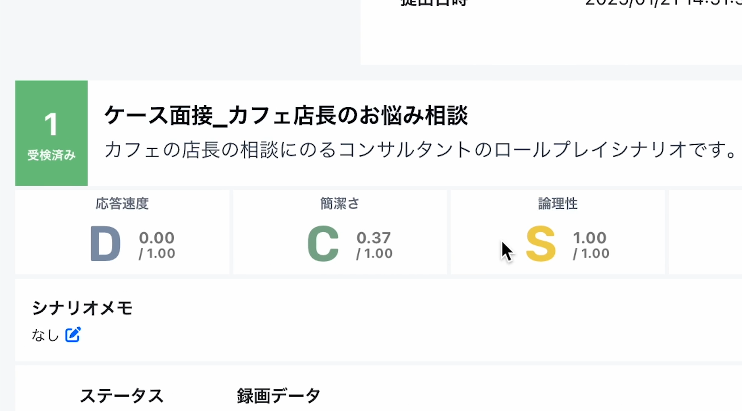Select the 録画データ column header
Viewport: 742px width, 411px height.
278,396
